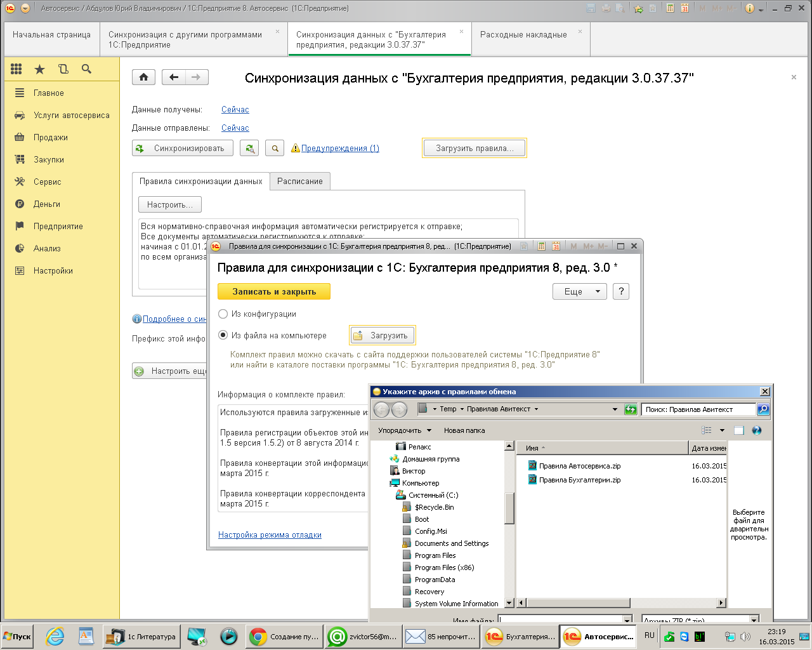Viewport: 812px width, 650px height.
Task: Open the calculator icon in title bar
Action: (671, 8)
